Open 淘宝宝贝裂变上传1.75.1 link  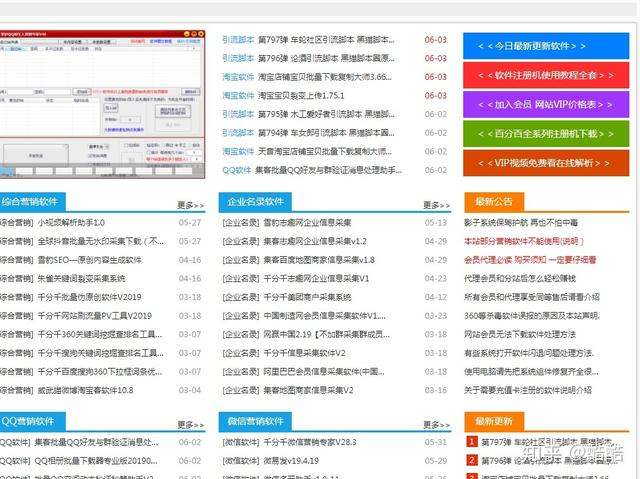click(301, 95)
